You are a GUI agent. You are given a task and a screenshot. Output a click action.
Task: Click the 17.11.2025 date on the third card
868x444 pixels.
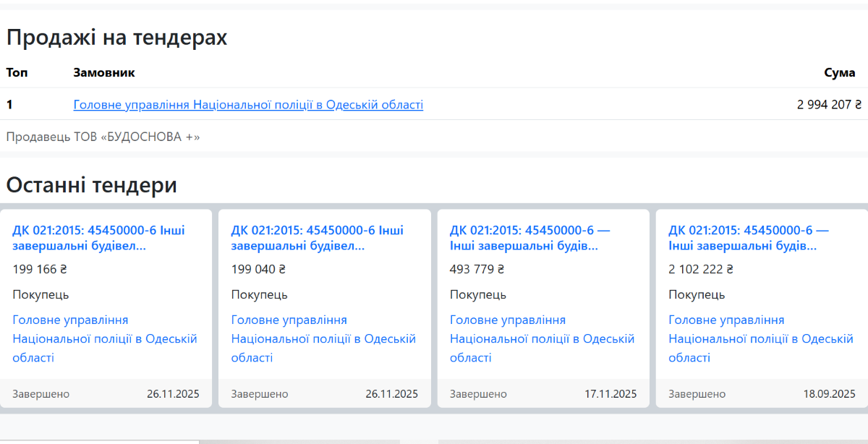[610, 394]
